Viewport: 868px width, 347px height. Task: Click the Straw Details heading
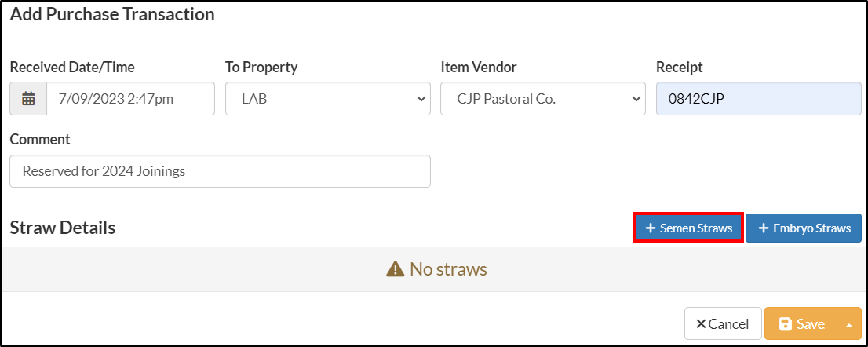[63, 228]
